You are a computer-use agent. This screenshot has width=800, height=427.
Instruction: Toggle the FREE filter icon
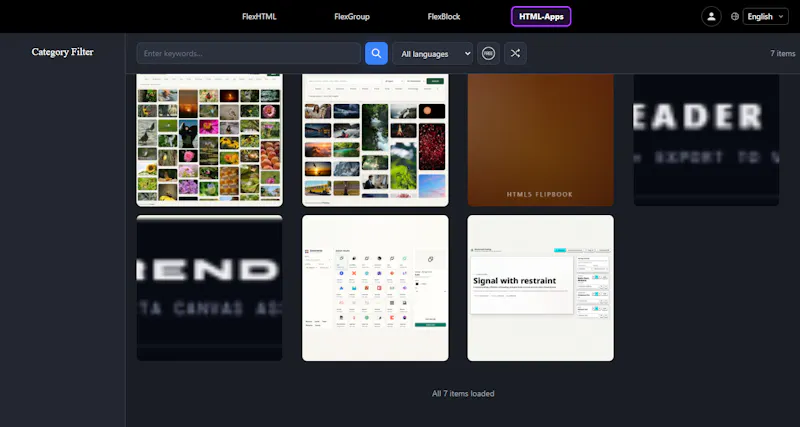click(x=488, y=54)
